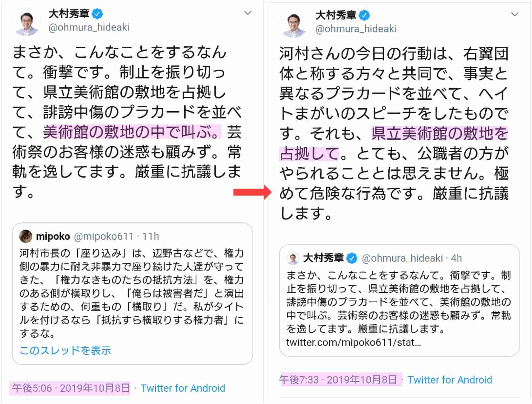
Task: Click mipoko's avatar in quoted tweet
Action: tap(26, 236)
